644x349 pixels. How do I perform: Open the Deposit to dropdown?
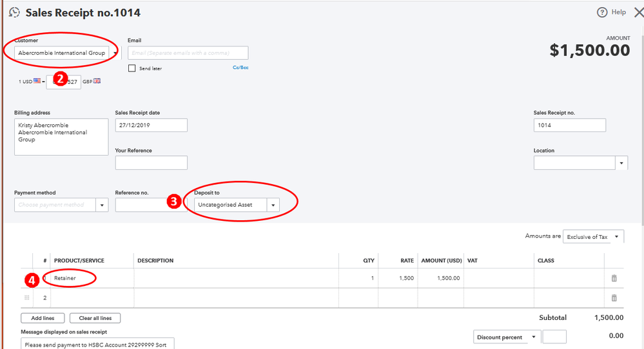coord(273,205)
